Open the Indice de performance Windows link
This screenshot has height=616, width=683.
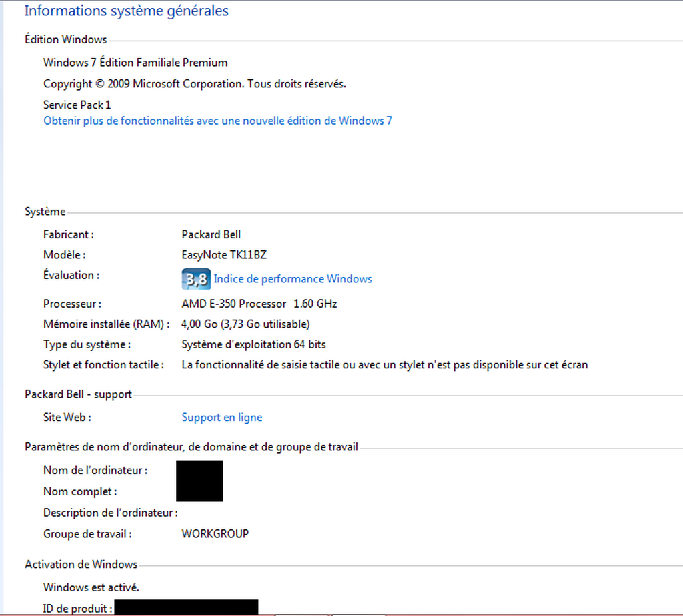[293, 279]
